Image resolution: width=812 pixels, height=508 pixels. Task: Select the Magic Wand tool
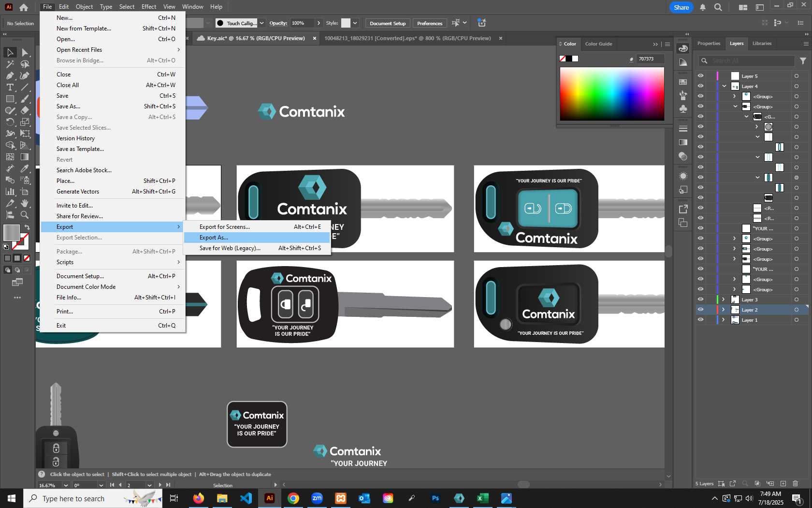(x=10, y=64)
